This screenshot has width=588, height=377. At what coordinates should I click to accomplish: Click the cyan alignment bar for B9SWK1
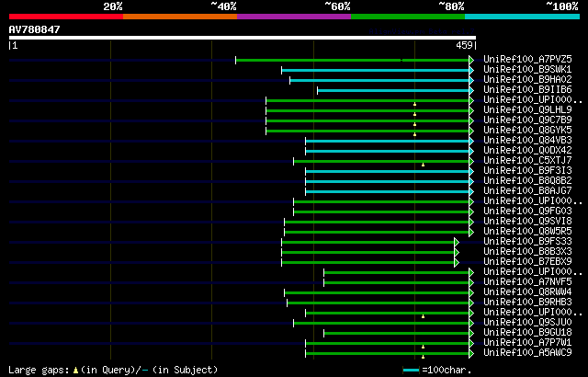tap(376, 70)
